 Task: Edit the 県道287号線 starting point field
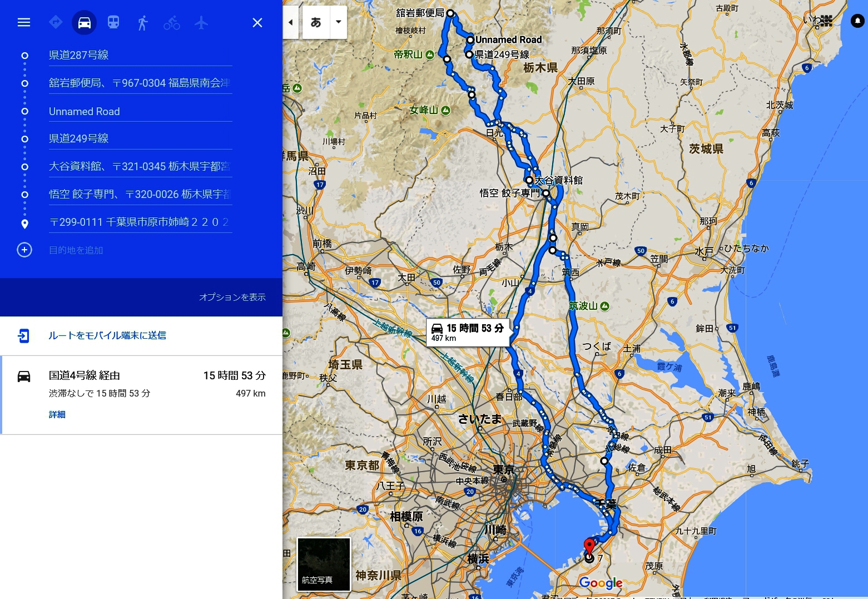pyautogui.click(x=140, y=55)
